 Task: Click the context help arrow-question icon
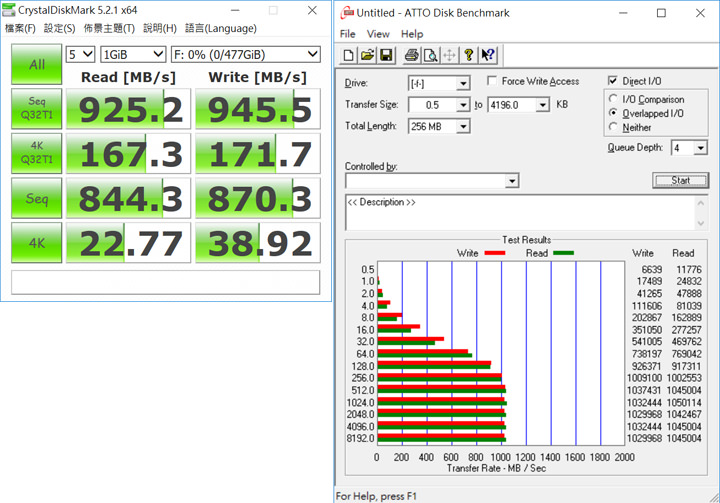489,54
